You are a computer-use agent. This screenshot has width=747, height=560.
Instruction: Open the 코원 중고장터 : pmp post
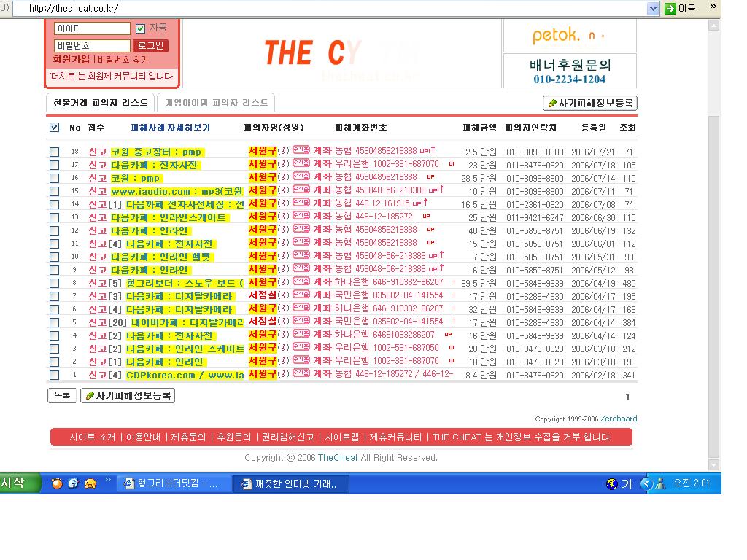(157, 152)
